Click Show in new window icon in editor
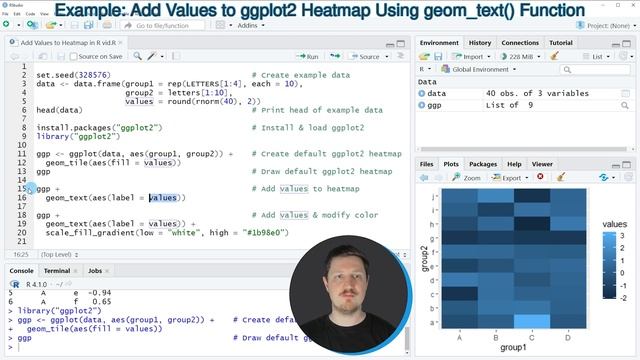Screen dimensions: 640x360 pos(43,56)
